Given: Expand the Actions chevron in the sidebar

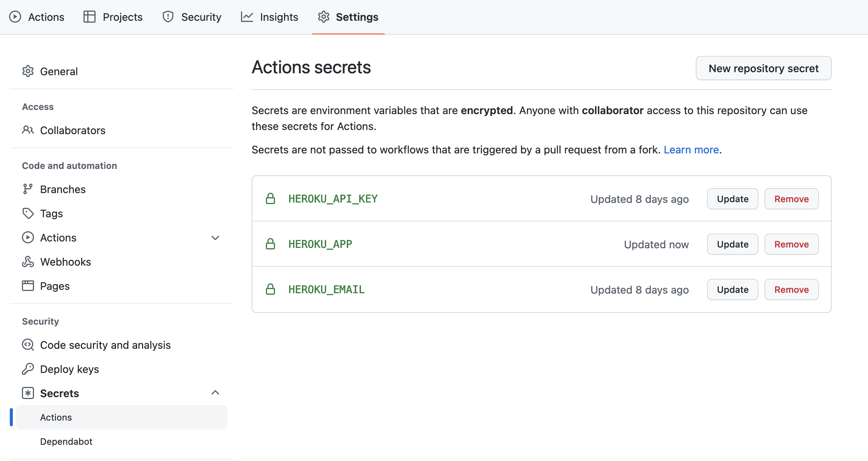Looking at the screenshot, I should 215,238.
